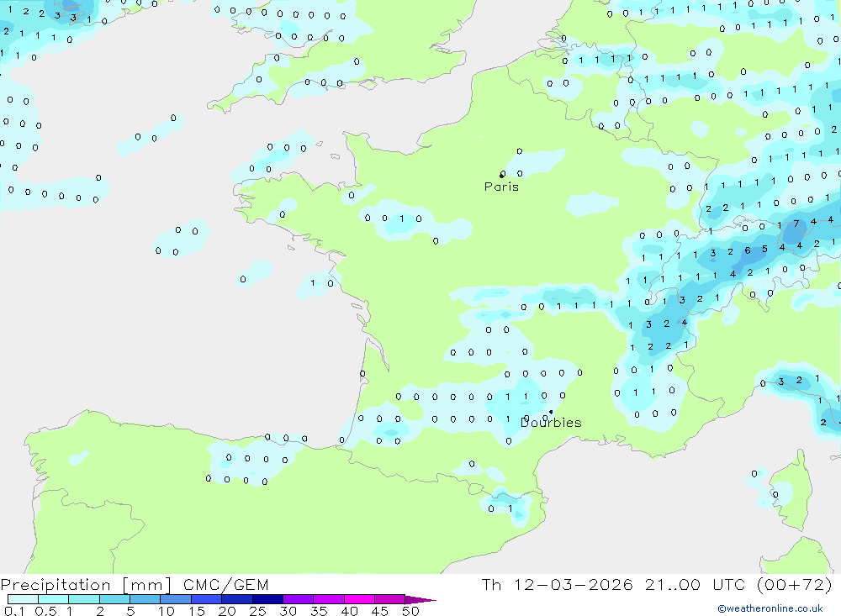
Task: Pick the 15–20 mm legend swatch
Action: click(207, 599)
